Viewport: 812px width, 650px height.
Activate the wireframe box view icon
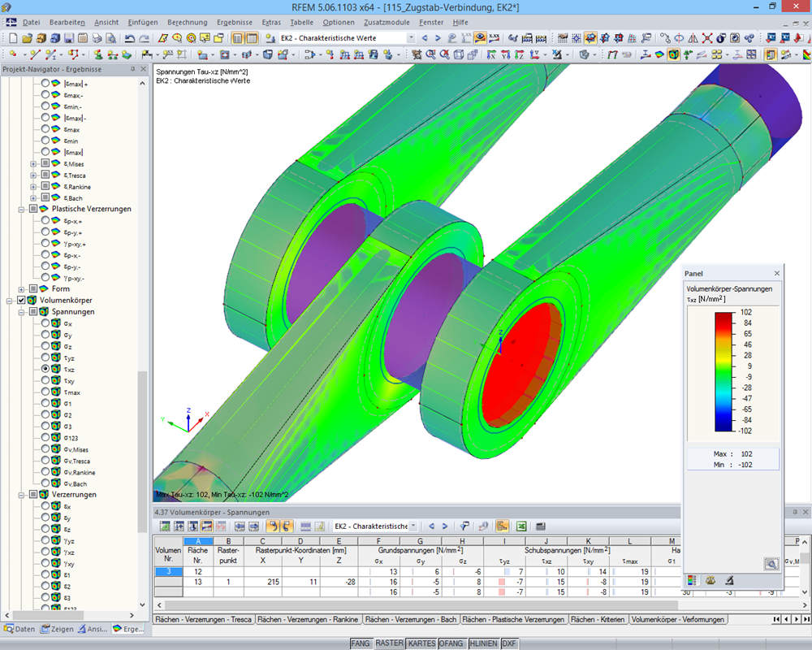pyautogui.click(x=459, y=54)
